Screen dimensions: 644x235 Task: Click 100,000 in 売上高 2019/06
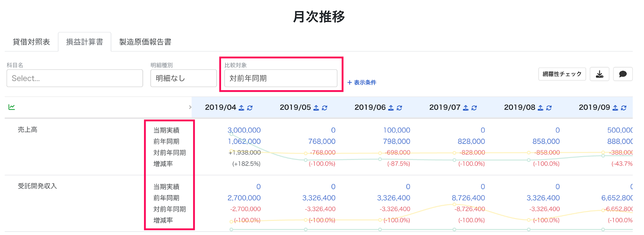tap(396, 130)
